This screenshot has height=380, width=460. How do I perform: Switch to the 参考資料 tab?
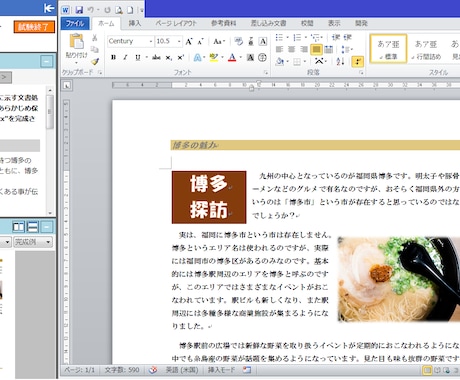(x=224, y=23)
